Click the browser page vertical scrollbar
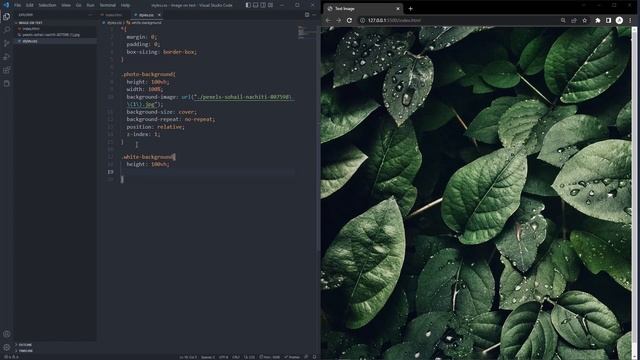This screenshot has height=360, width=640. (x=634, y=193)
